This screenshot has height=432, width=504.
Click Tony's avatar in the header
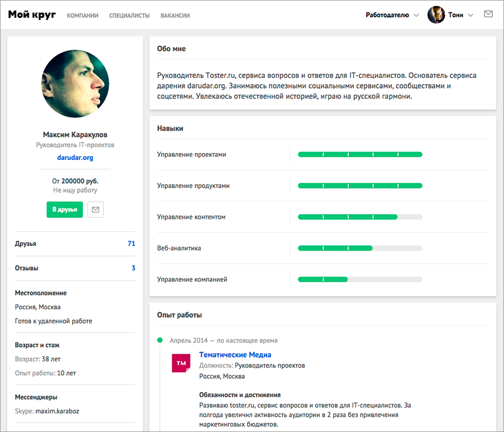[436, 15]
